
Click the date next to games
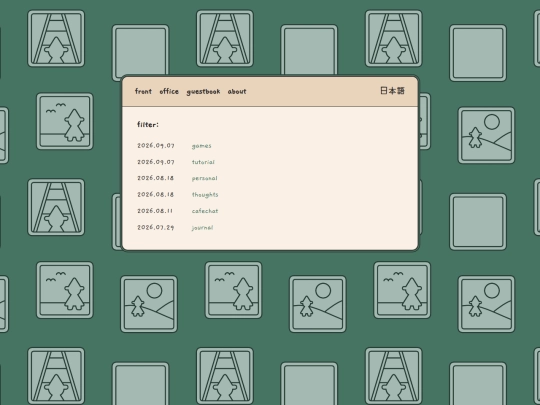click(x=156, y=145)
